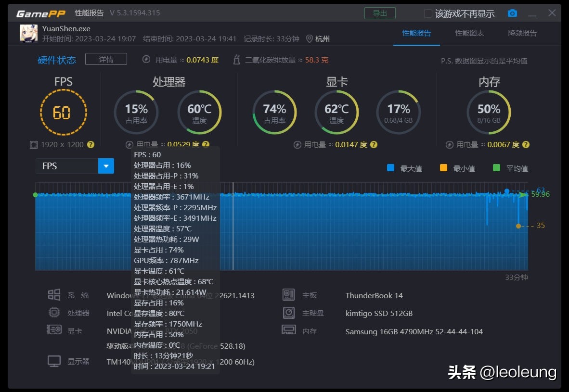Click the minimum FPS marker labeled 35
This screenshot has height=392, width=569.
(x=518, y=226)
